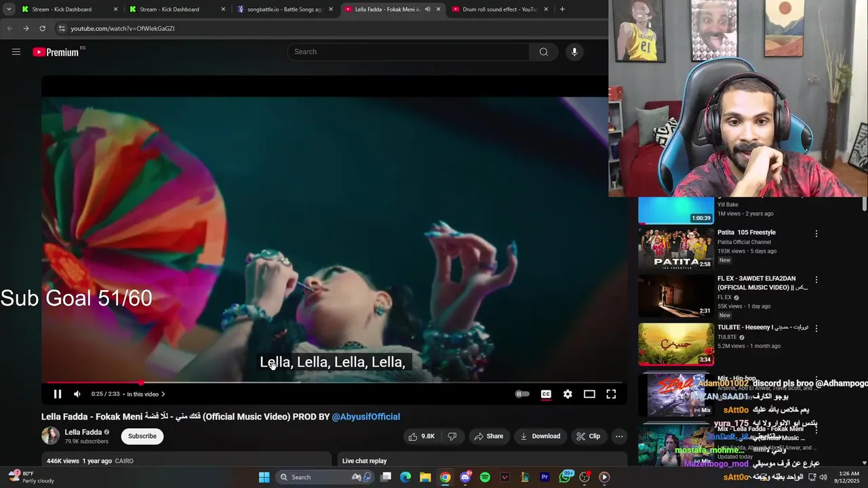
Task: Like the video with the thumbs-up button
Action: pos(421,436)
